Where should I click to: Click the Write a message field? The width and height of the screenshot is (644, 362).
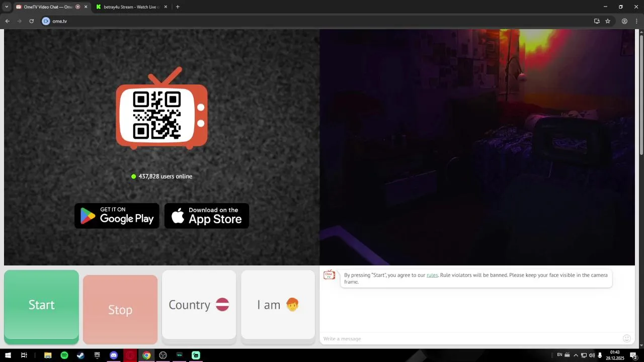(470, 338)
